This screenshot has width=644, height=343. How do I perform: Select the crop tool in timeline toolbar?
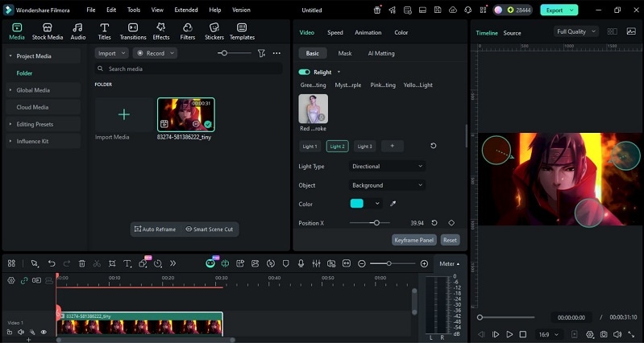pyautogui.click(x=112, y=263)
